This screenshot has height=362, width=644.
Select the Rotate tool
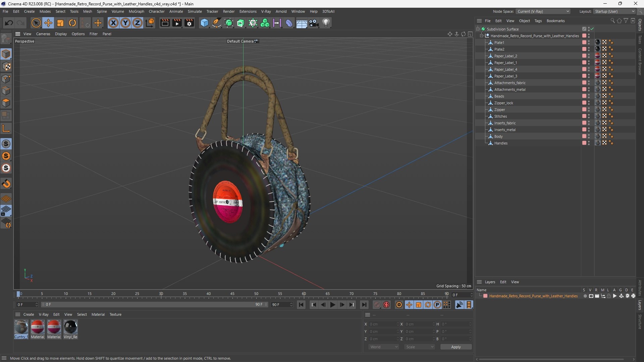[72, 23]
